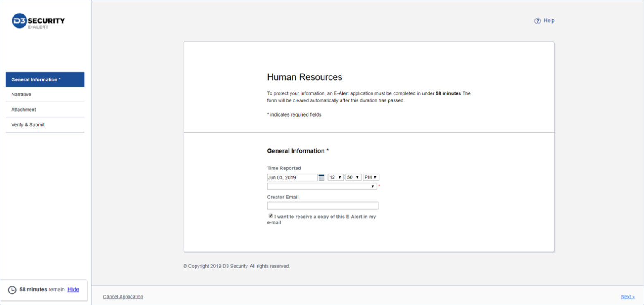
Task: Click the clock icon beside remaining time
Action: point(12,290)
